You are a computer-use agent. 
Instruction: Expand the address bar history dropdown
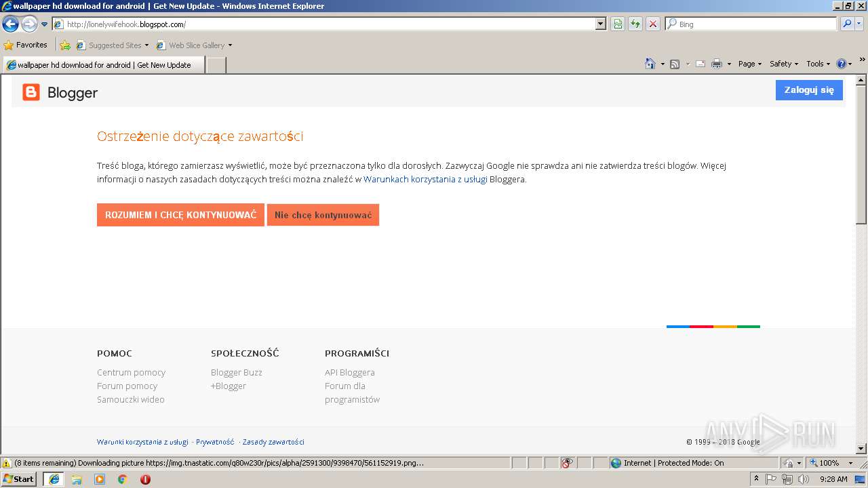coord(601,24)
